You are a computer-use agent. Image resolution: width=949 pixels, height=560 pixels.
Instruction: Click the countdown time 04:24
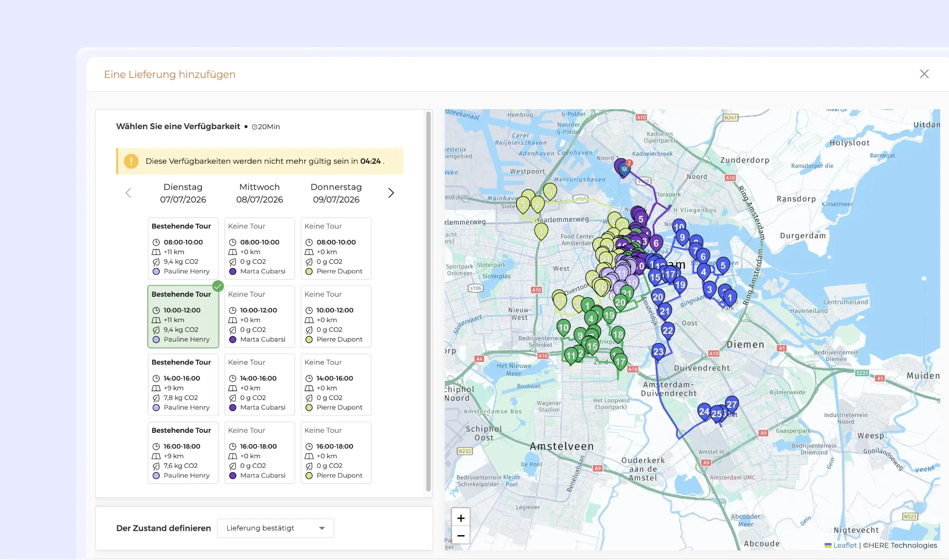[370, 161]
